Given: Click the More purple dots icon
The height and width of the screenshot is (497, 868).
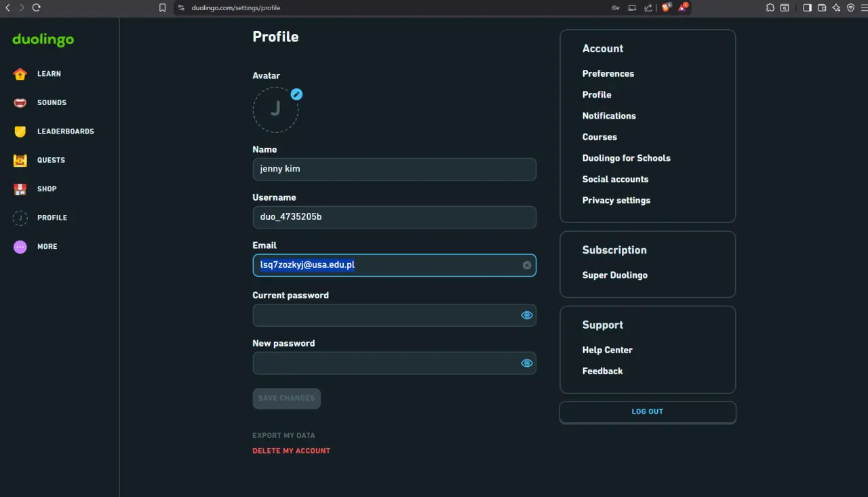Looking at the screenshot, I should [x=20, y=247].
